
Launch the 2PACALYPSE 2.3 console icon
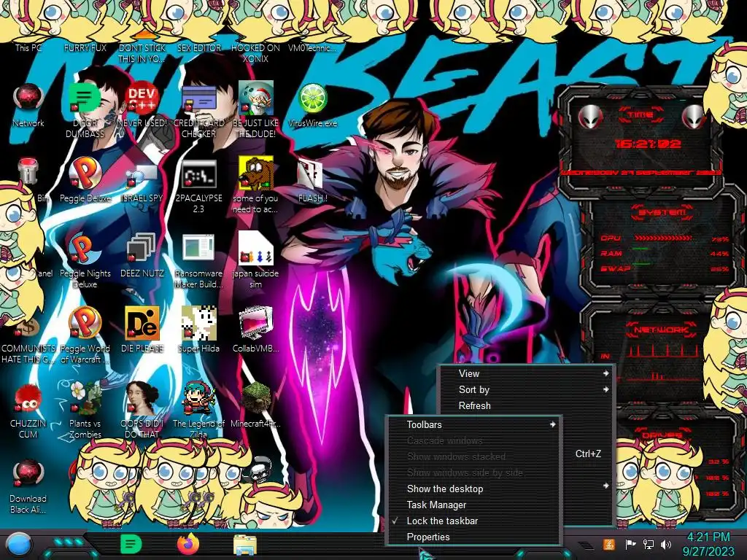click(x=199, y=174)
